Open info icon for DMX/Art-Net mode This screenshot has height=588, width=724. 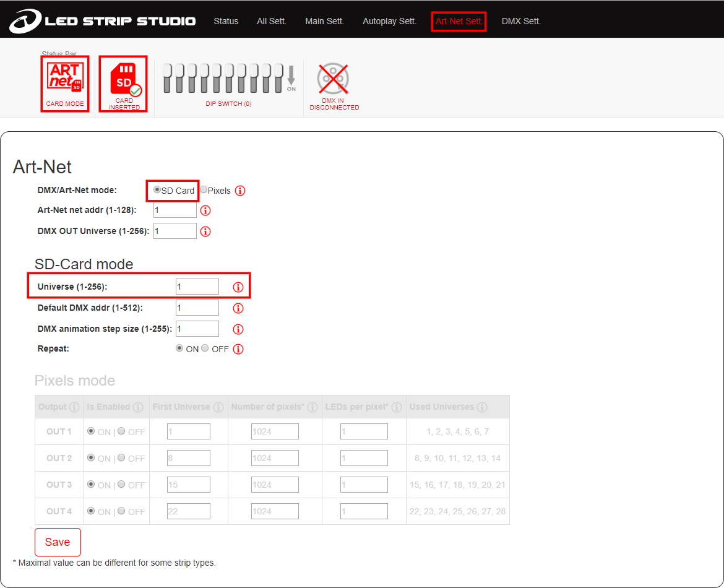(x=240, y=191)
